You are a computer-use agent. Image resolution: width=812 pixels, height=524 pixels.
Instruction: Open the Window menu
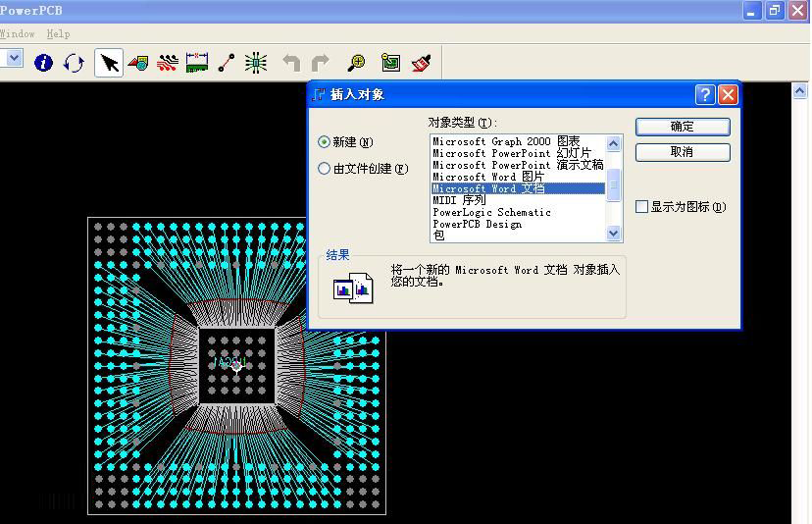[x=17, y=33]
